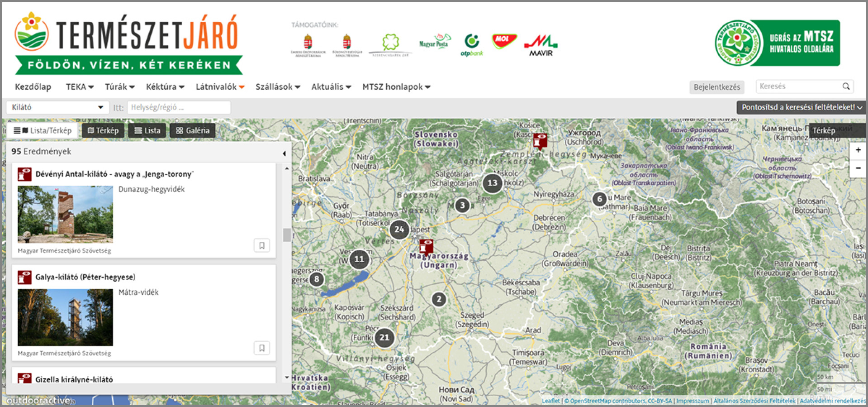Click the lookout marker near Košice

[540, 141]
